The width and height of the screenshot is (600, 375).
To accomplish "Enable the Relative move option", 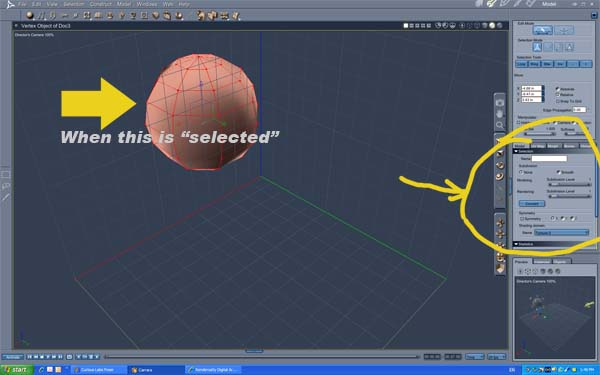I will click(558, 95).
